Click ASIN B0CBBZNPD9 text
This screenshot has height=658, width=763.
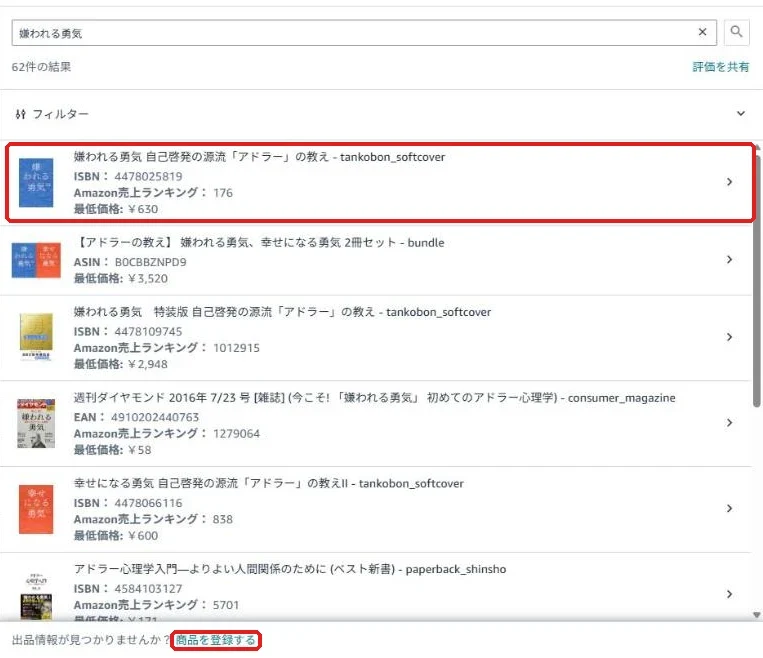coord(130,262)
